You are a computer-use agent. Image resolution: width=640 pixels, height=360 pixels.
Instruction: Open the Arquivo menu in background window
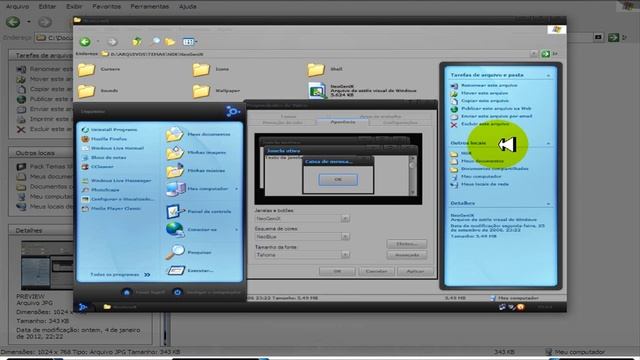pos(18,7)
